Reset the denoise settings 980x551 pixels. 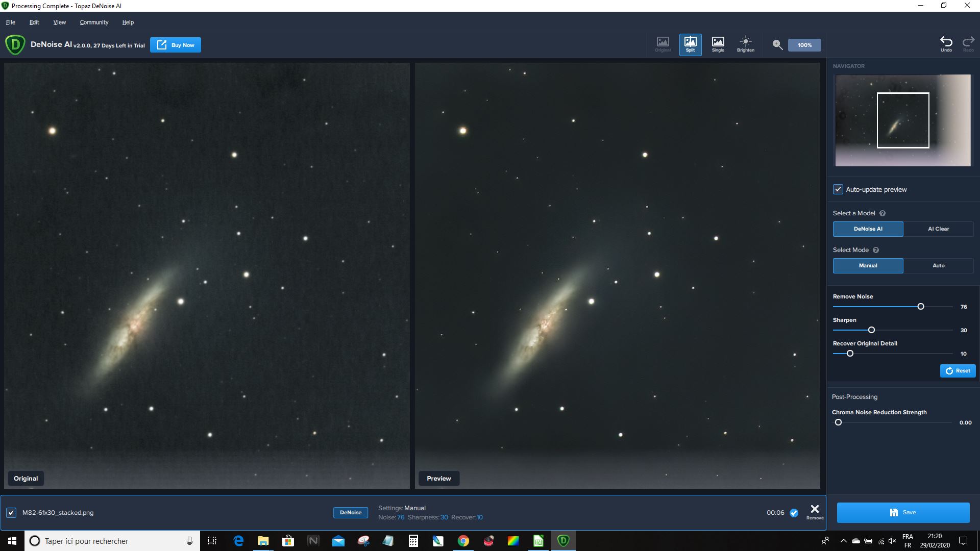tap(958, 371)
